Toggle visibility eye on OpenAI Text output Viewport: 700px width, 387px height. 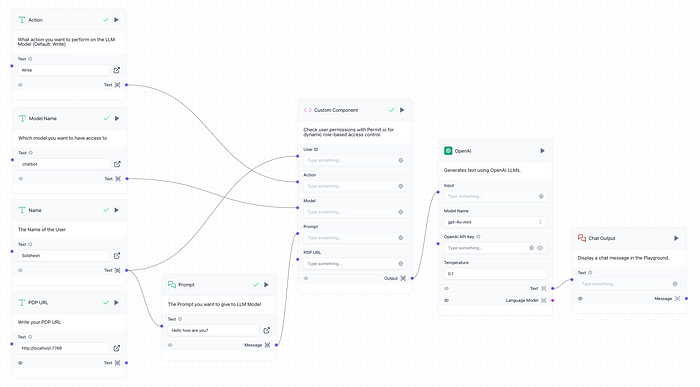click(x=446, y=288)
